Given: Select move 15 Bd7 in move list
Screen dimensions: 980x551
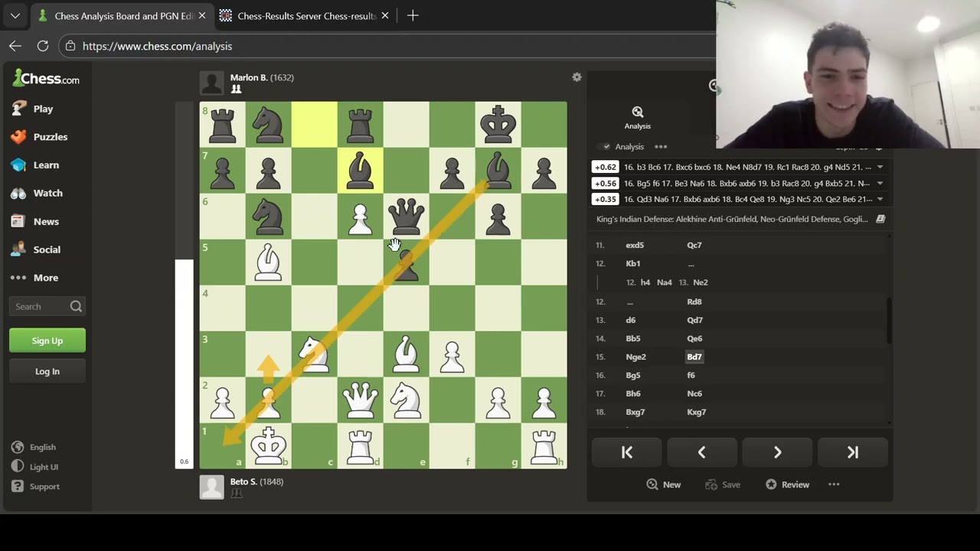Looking at the screenshot, I should (694, 357).
